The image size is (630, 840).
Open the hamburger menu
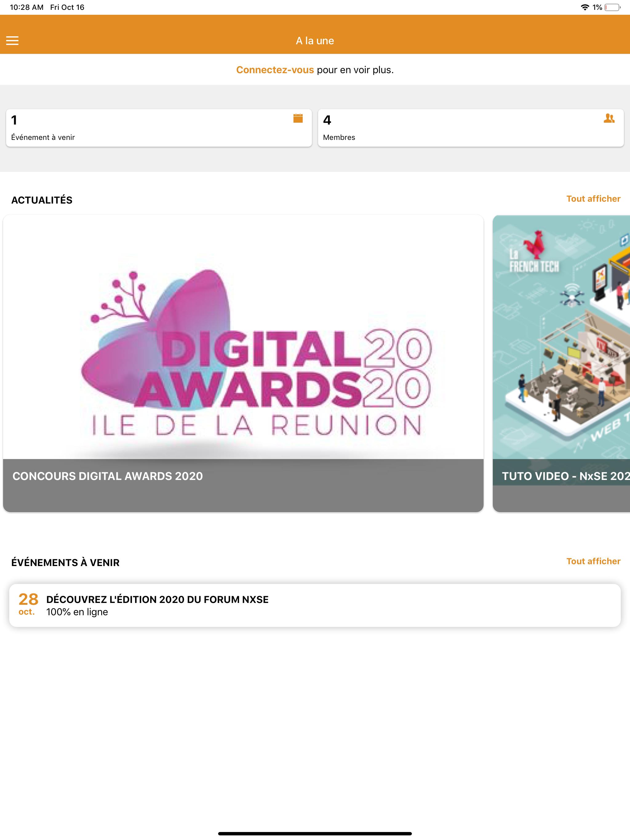12,41
